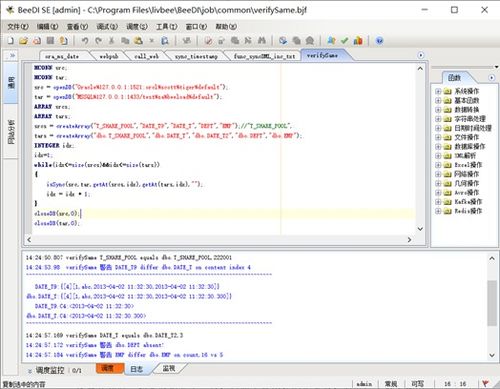Image resolution: width=500 pixels, height=389 pixels.
Task: Switch to the sync_timestamp tab
Action: (196, 56)
